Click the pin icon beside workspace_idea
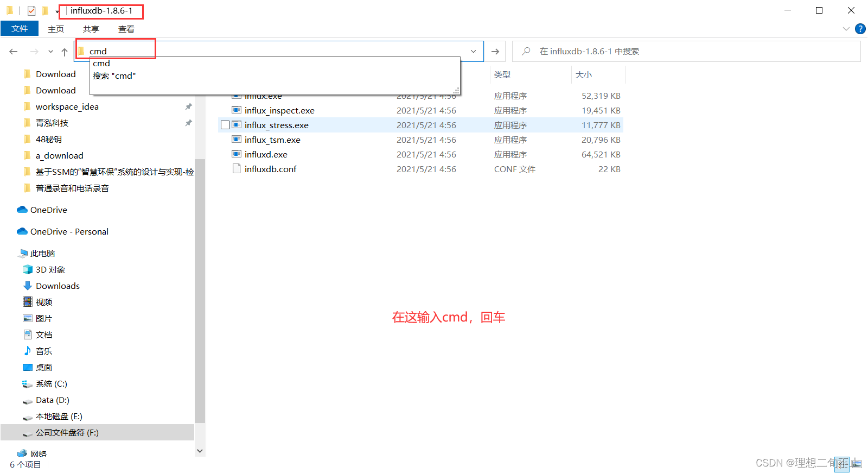Screen dimensions: 868x473 [x=188, y=107]
